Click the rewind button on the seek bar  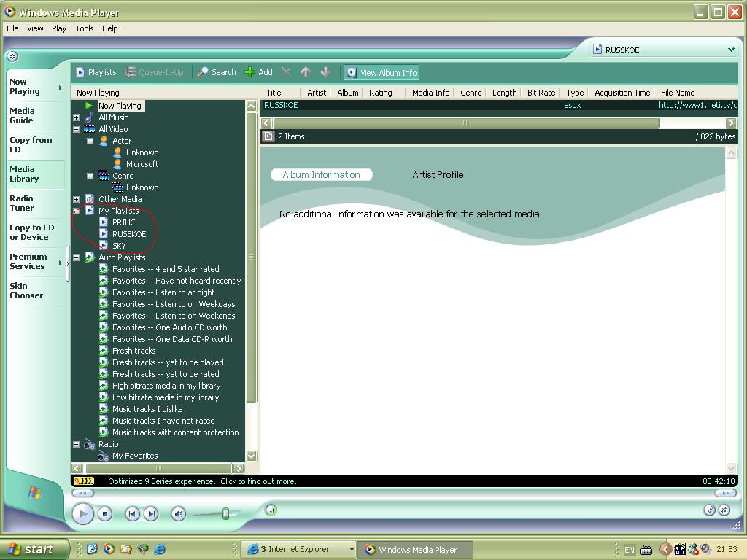click(83, 494)
